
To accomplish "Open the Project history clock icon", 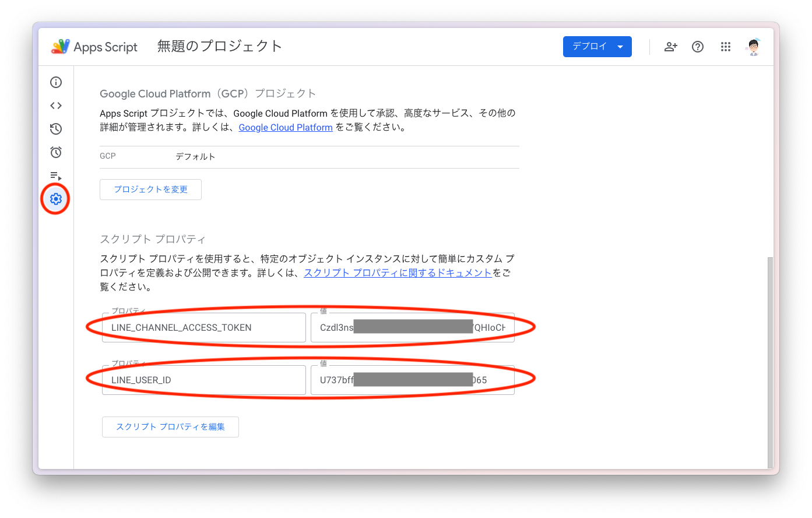I will click(x=55, y=129).
